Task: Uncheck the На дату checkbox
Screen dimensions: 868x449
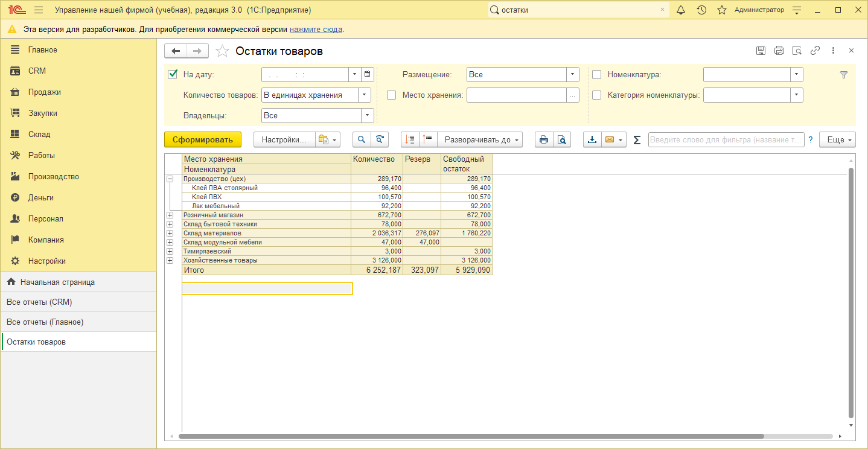Action: 173,74
